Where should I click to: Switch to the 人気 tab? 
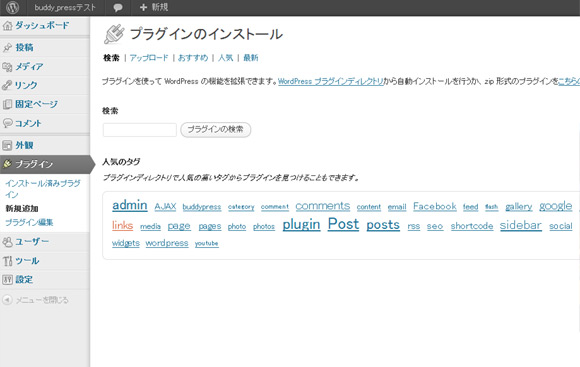(225, 58)
